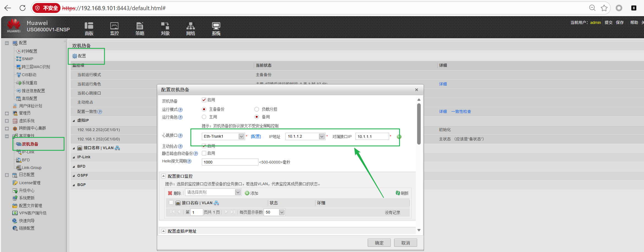Select the 负载分担 radio button
The width and height of the screenshot is (644, 252).
[x=257, y=109]
